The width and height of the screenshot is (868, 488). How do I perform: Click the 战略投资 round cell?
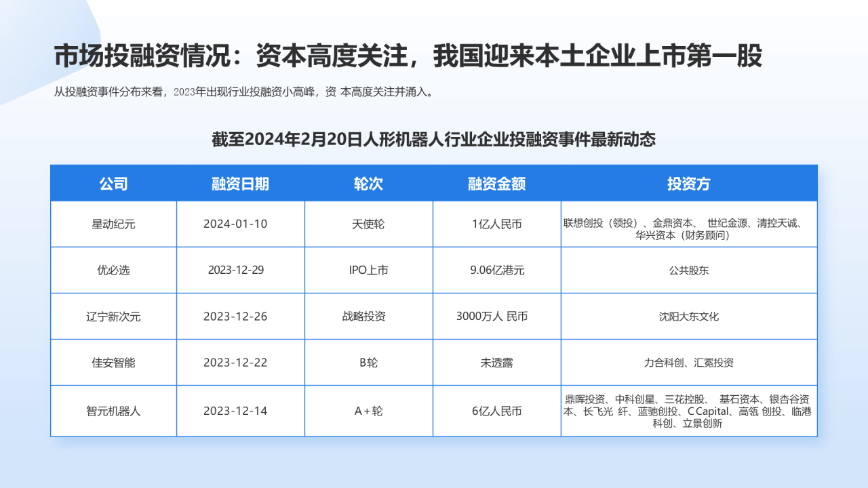point(369,316)
